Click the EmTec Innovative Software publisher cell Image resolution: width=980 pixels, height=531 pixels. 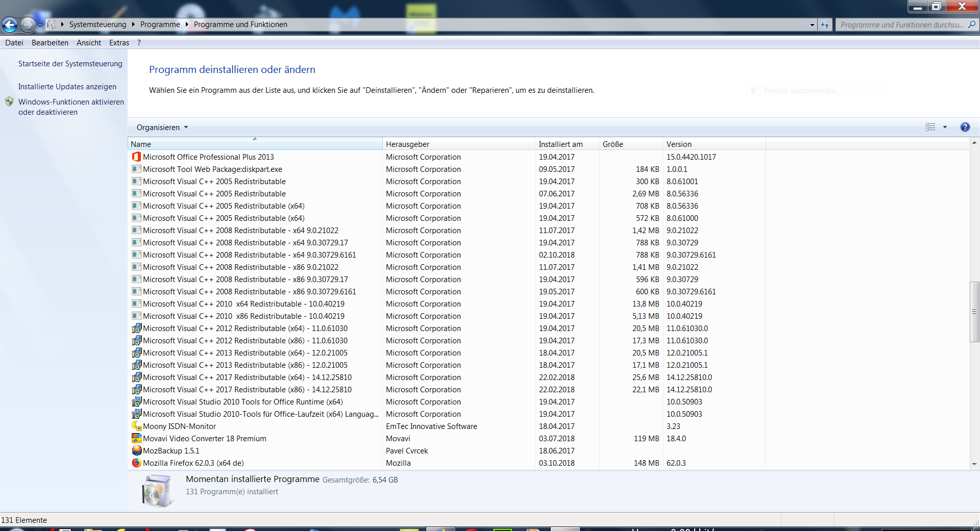pyautogui.click(x=431, y=426)
